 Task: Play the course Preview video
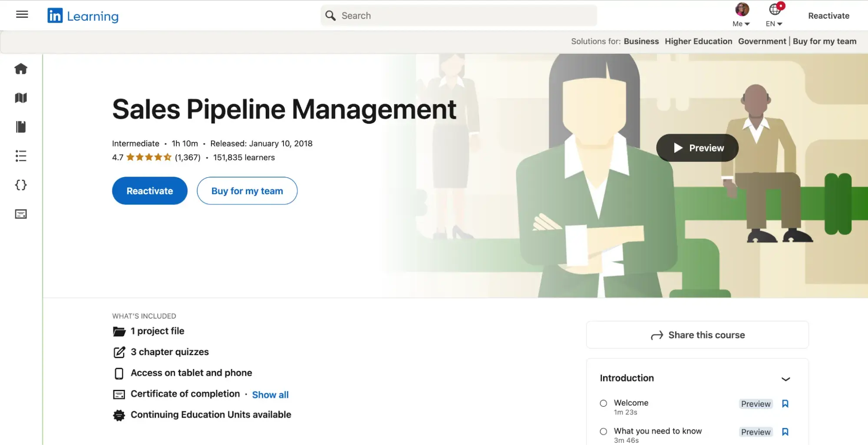697,148
